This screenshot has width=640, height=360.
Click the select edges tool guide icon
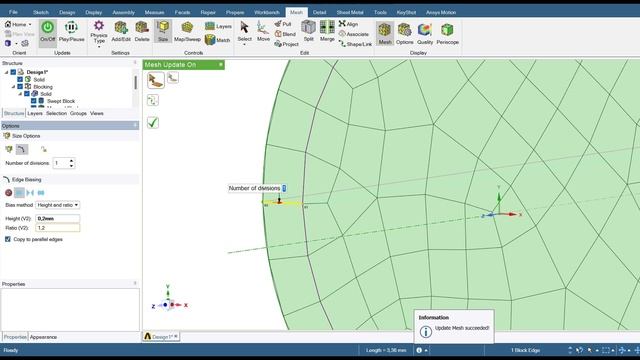pos(156,80)
